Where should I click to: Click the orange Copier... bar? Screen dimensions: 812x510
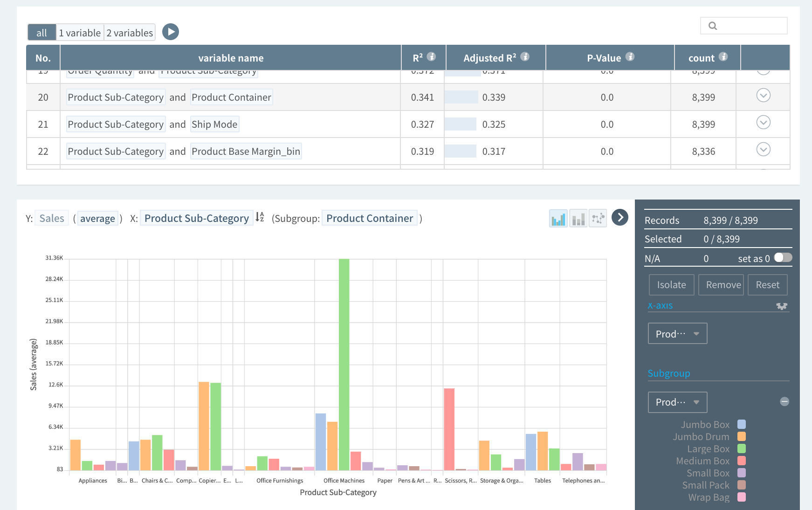204,426
